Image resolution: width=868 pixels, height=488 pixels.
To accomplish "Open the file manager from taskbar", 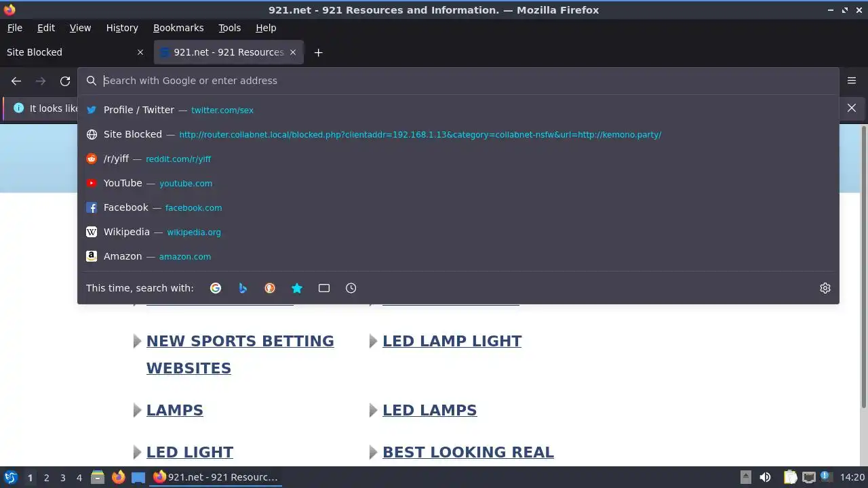I will click(98, 477).
